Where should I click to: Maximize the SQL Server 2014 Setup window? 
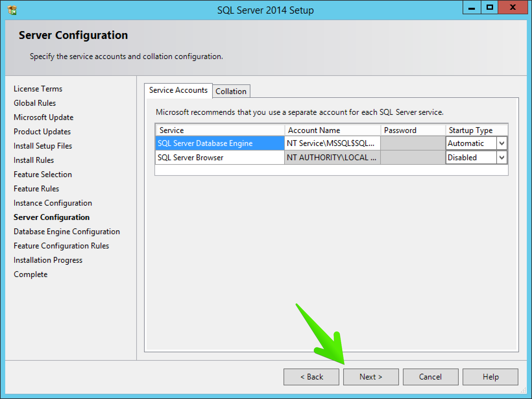(490, 7)
